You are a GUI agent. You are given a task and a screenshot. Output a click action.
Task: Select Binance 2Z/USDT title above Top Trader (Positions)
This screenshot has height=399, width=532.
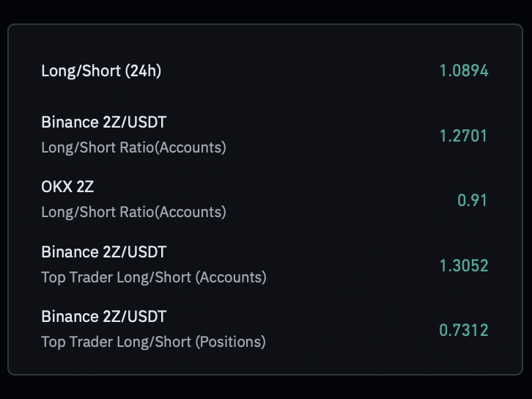(x=103, y=317)
